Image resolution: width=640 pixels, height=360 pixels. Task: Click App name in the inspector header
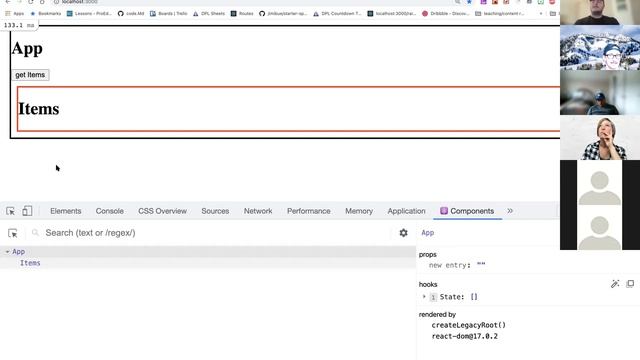427,233
